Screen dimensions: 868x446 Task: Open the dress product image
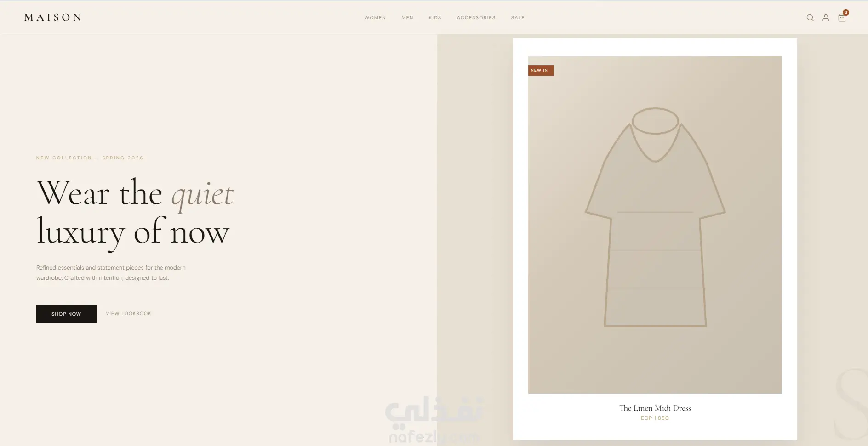655,225
